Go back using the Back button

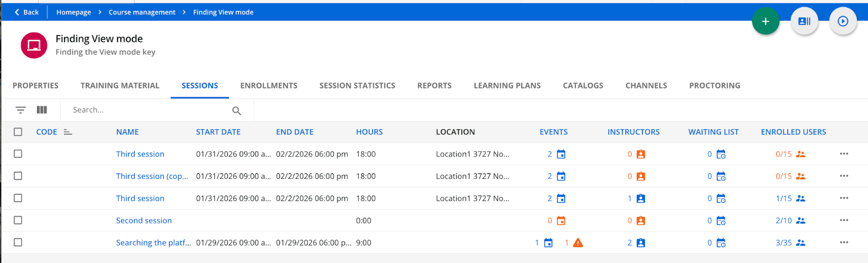tap(26, 12)
